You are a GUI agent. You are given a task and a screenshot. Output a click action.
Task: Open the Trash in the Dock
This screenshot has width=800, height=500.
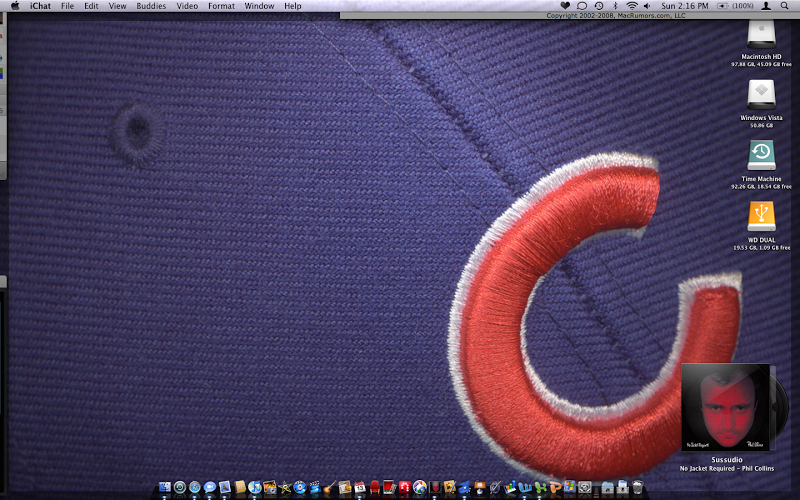tap(637, 487)
